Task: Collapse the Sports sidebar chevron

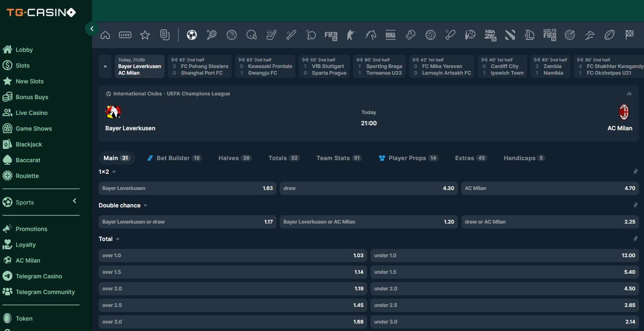Action: [x=75, y=201]
